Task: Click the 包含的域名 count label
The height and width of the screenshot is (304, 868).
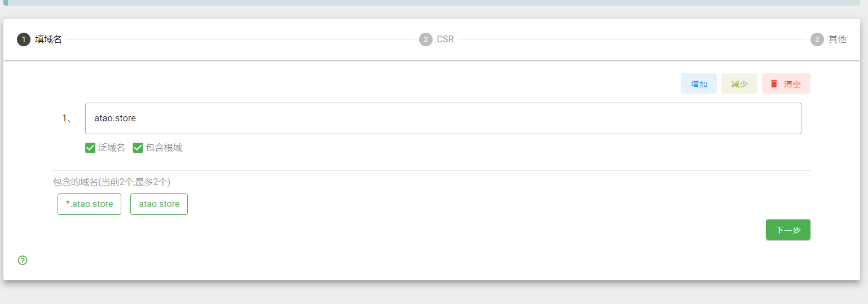Action: coord(112,182)
